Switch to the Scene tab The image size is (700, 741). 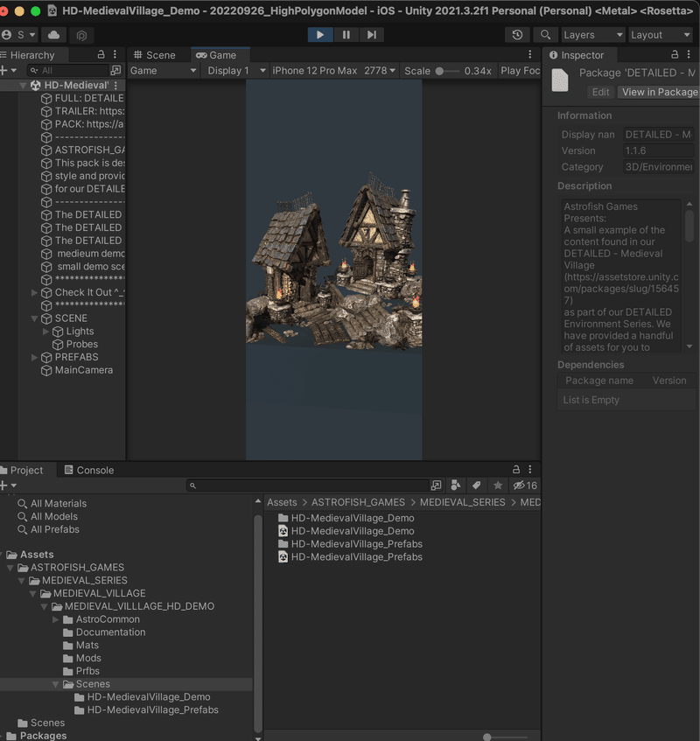point(155,55)
